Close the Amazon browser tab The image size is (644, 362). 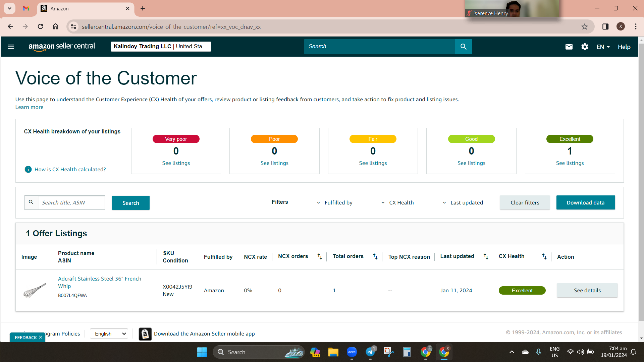(x=127, y=8)
